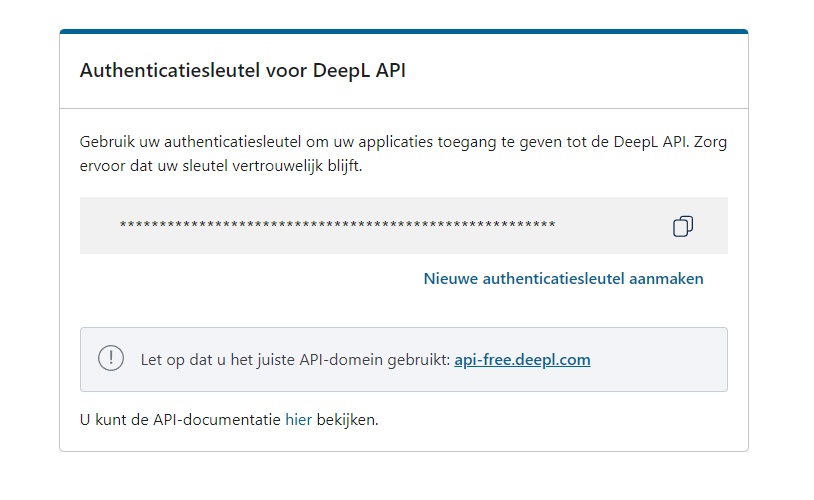
Task: Click the 'U kunt de API-documentatie' sentence
Action: click(x=229, y=420)
